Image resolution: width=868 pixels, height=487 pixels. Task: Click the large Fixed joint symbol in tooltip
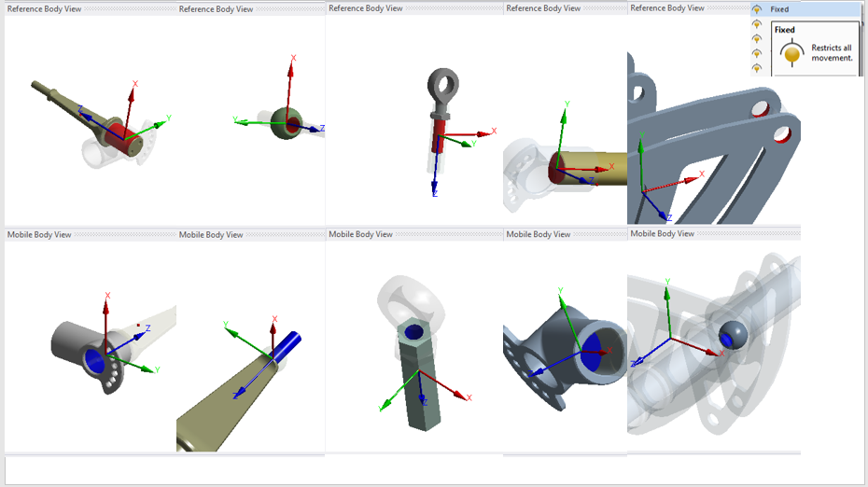coord(791,54)
